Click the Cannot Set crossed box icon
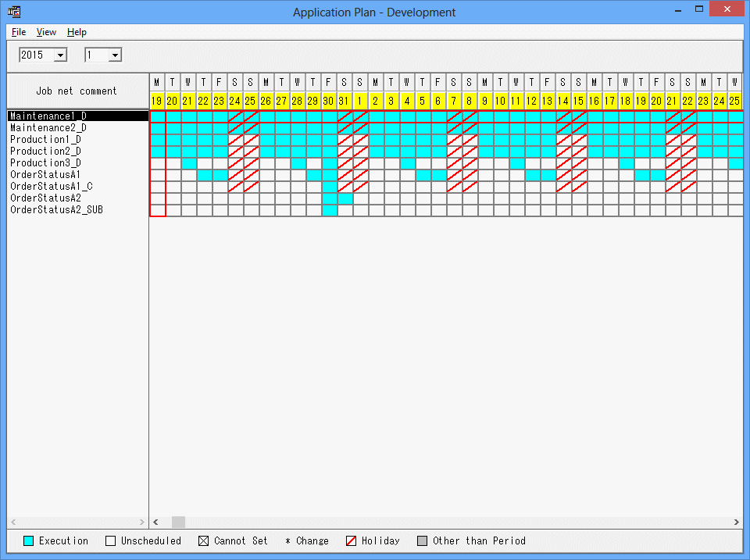The height and width of the screenshot is (560, 750). click(204, 540)
